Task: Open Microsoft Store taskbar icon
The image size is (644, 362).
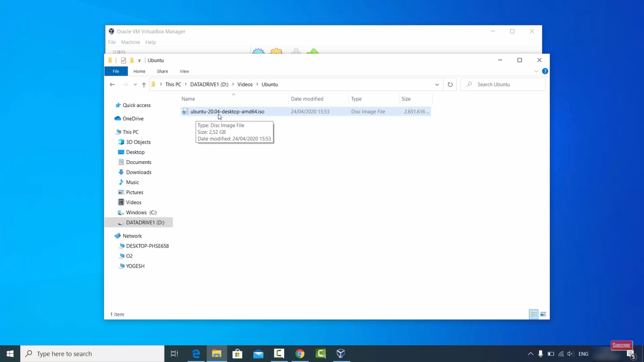Action: 237,354
